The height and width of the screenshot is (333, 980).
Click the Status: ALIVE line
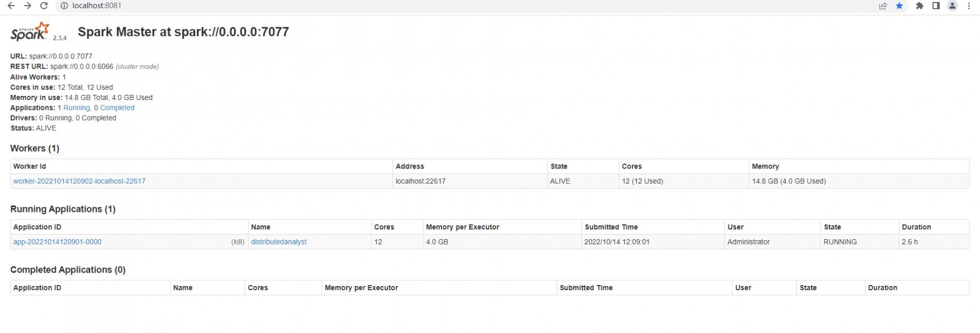pyautogui.click(x=33, y=128)
